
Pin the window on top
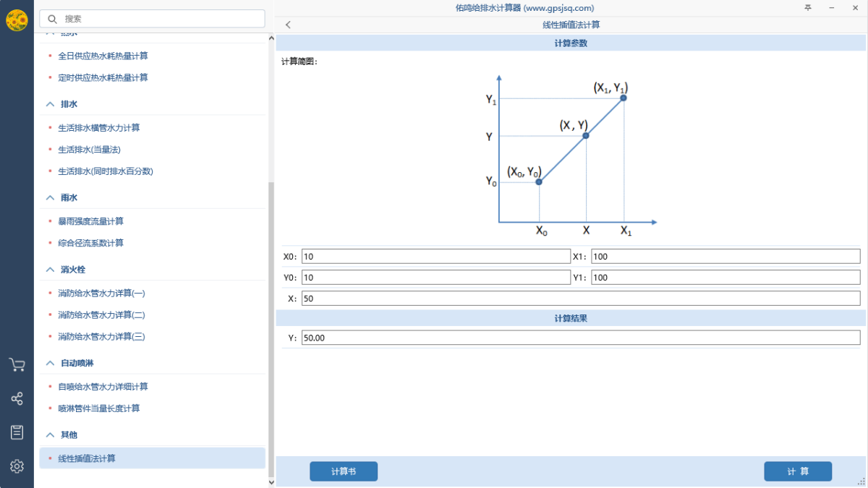(808, 7)
